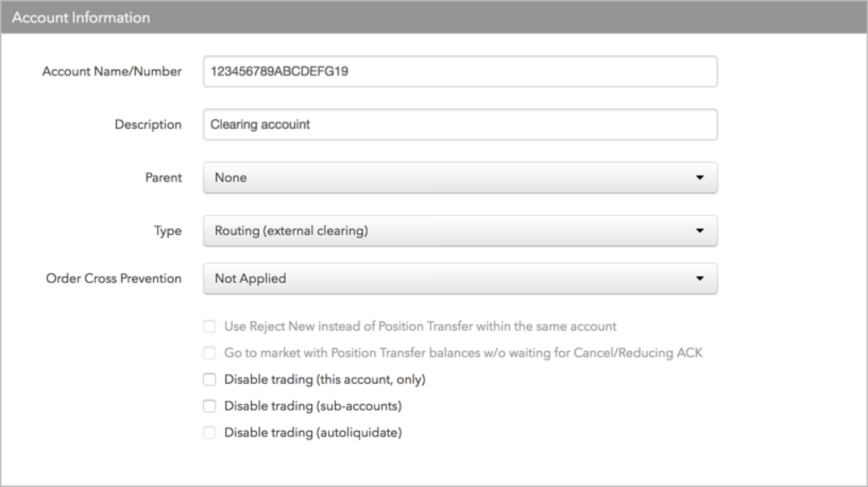Expand the Not Applied dropdown
Image resolution: width=868 pixels, height=487 pixels.
pyautogui.click(x=460, y=279)
